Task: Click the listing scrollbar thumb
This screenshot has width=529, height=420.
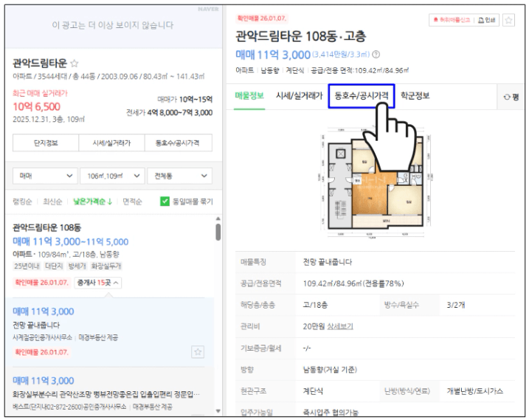Action: point(218,232)
